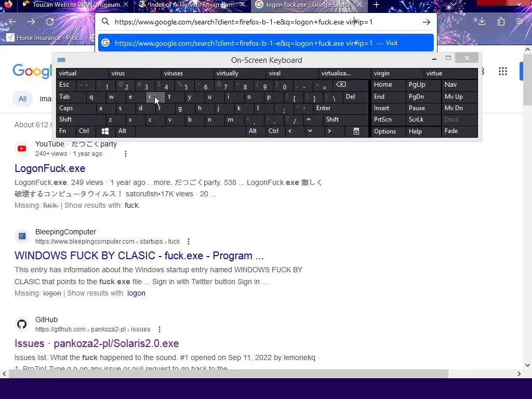
Task: Click the vertical page scrollbar thumb
Action: [x=527, y=79]
